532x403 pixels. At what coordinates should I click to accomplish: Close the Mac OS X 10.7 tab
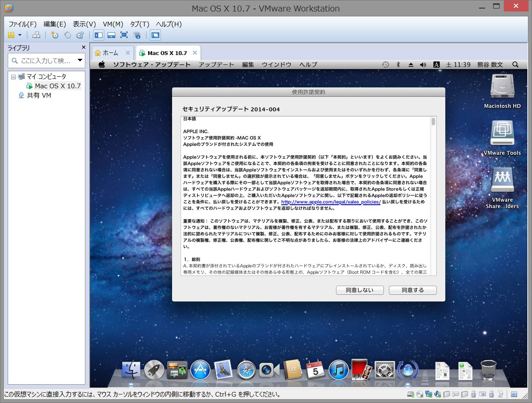(x=195, y=53)
